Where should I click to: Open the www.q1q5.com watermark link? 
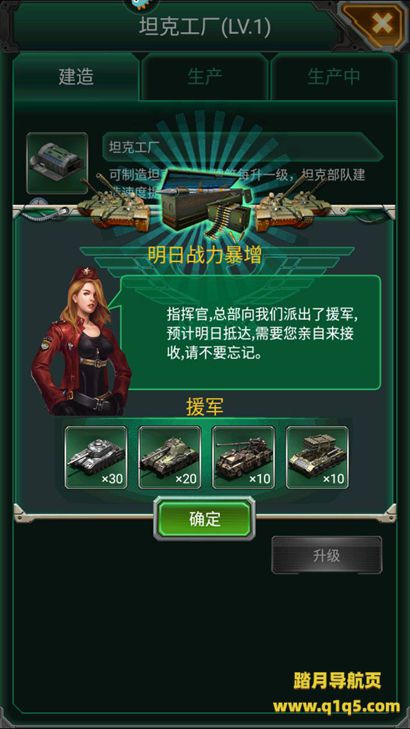tap(337, 707)
